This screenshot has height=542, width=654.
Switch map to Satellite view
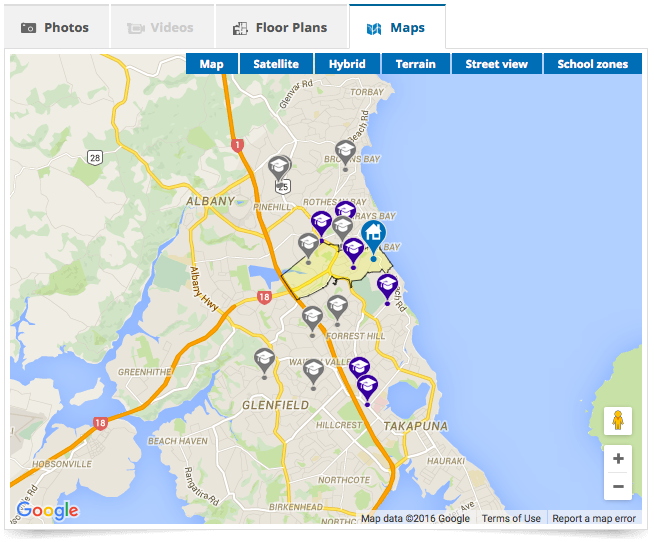click(x=276, y=64)
